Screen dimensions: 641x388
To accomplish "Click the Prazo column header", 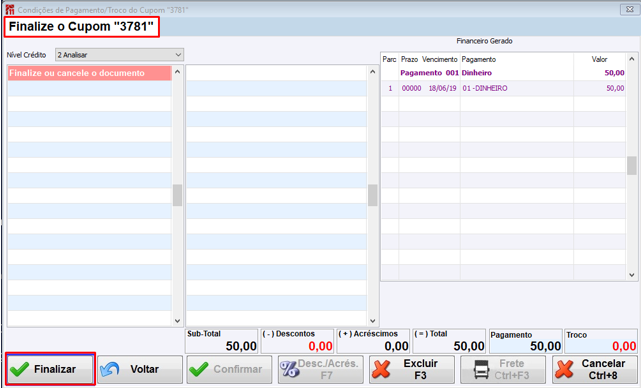I will click(409, 59).
